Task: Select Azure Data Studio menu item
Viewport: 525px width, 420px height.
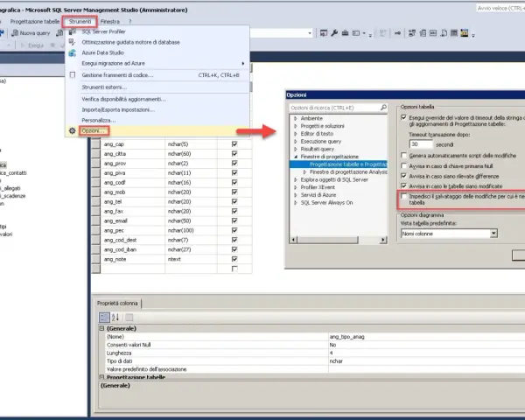Action: [157, 52]
